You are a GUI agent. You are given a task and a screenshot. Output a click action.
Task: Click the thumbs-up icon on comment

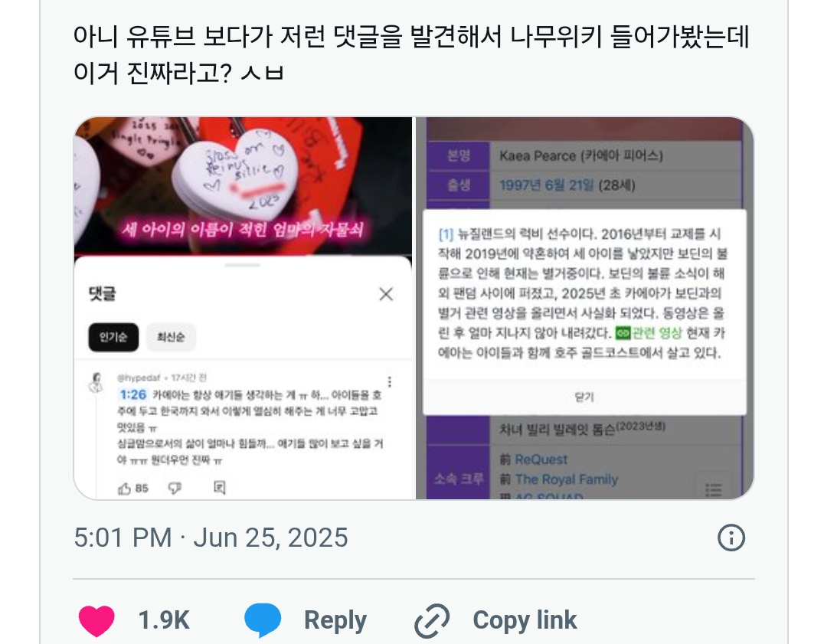pyautogui.click(x=125, y=489)
